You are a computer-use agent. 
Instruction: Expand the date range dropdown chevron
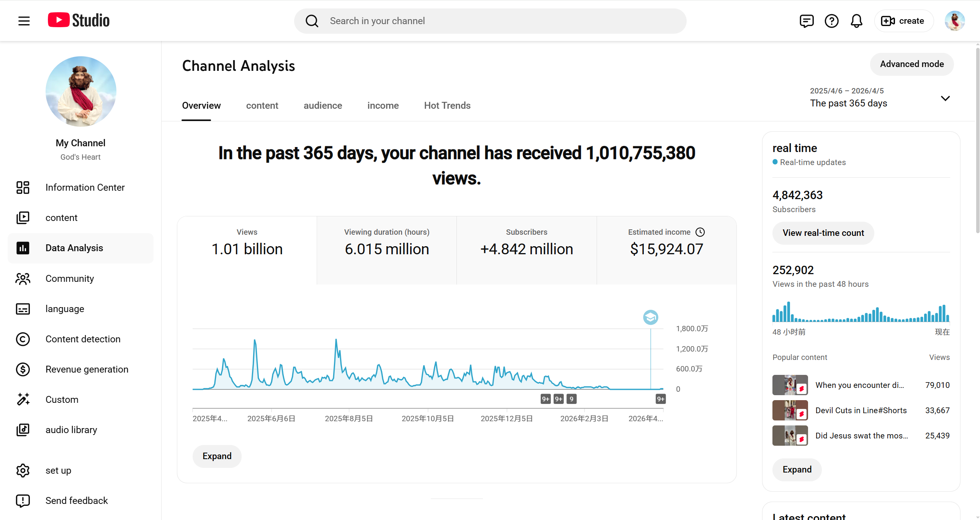click(945, 98)
